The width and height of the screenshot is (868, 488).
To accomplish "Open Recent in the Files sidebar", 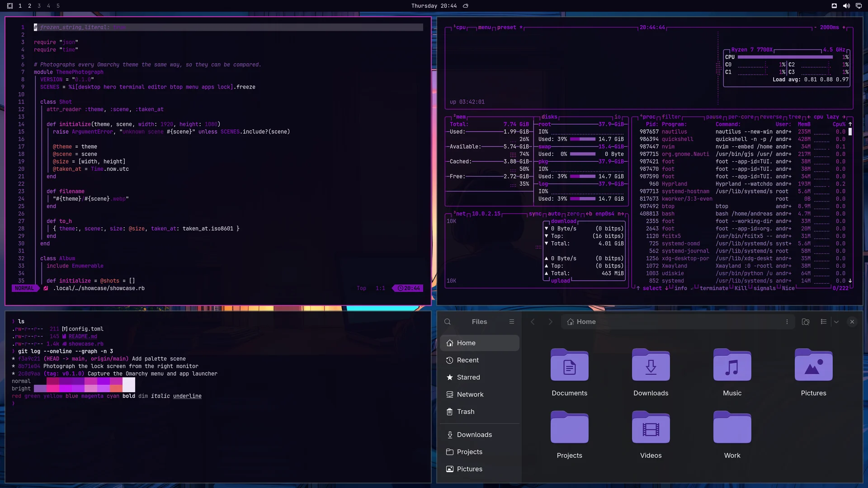I will 480,360.
